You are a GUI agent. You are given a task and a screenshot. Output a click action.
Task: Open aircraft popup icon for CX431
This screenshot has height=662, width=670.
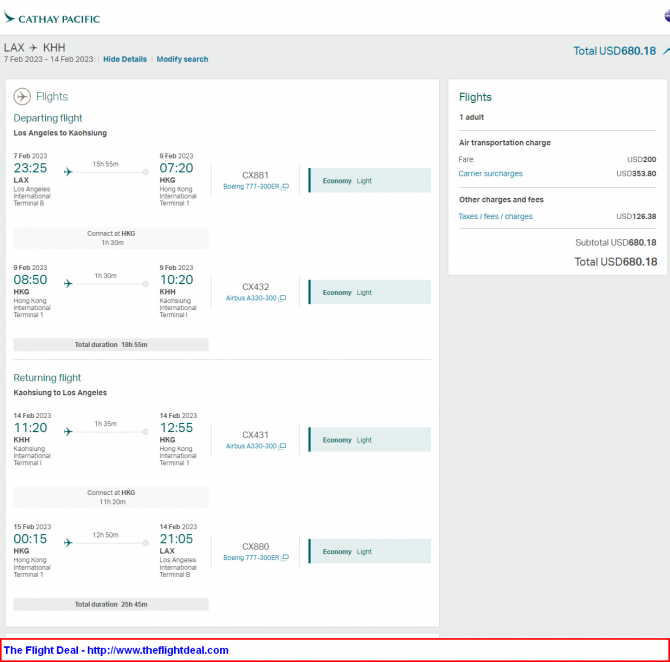coord(282,446)
